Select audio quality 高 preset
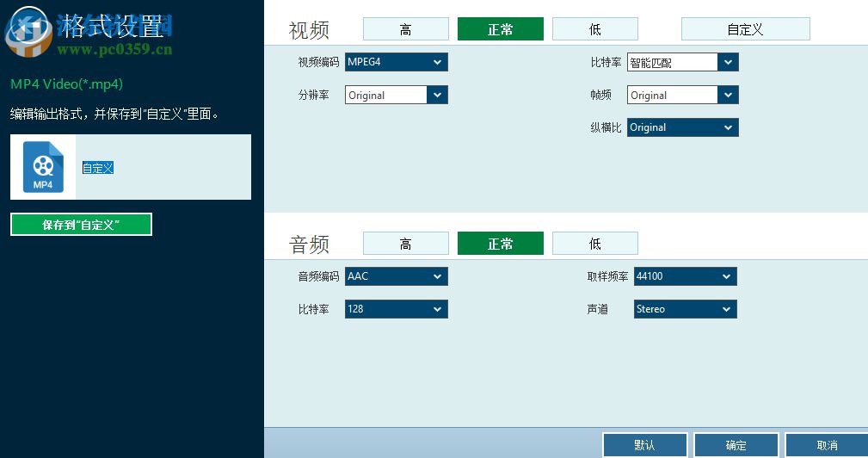Screen dimensions: 868x458 point(406,244)
